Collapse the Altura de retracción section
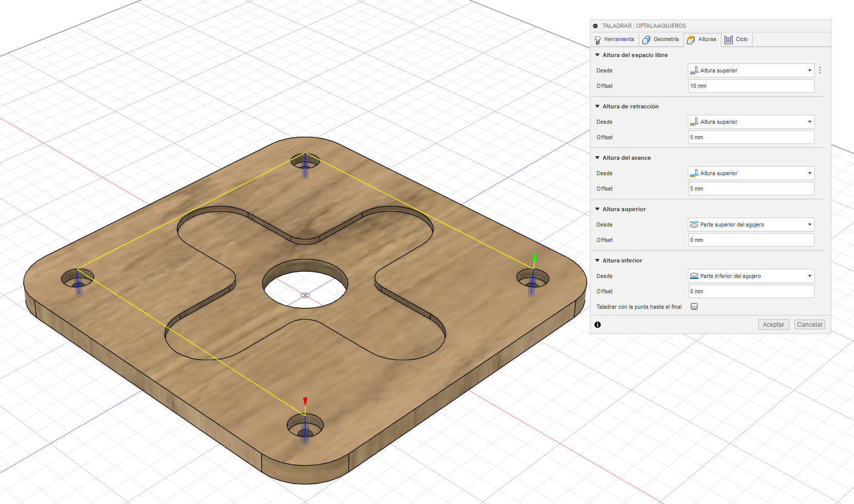This screenshot has height=504, width=854. (x=598, y=106)
